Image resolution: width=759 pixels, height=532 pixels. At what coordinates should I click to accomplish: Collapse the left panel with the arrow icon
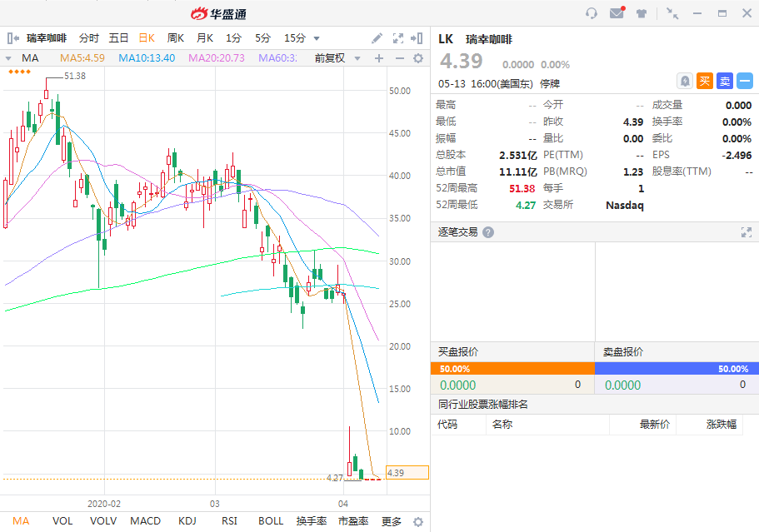pos(13,38)
